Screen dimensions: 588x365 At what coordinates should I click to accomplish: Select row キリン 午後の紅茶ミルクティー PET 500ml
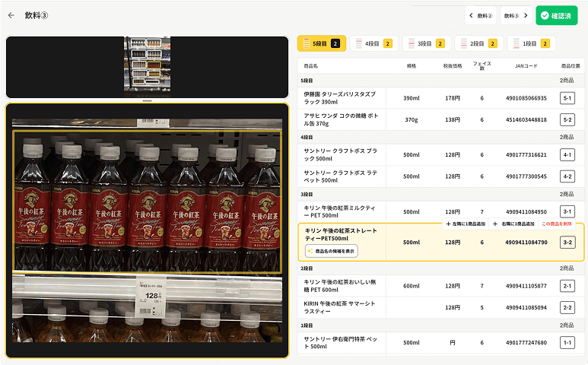[441, 211]
